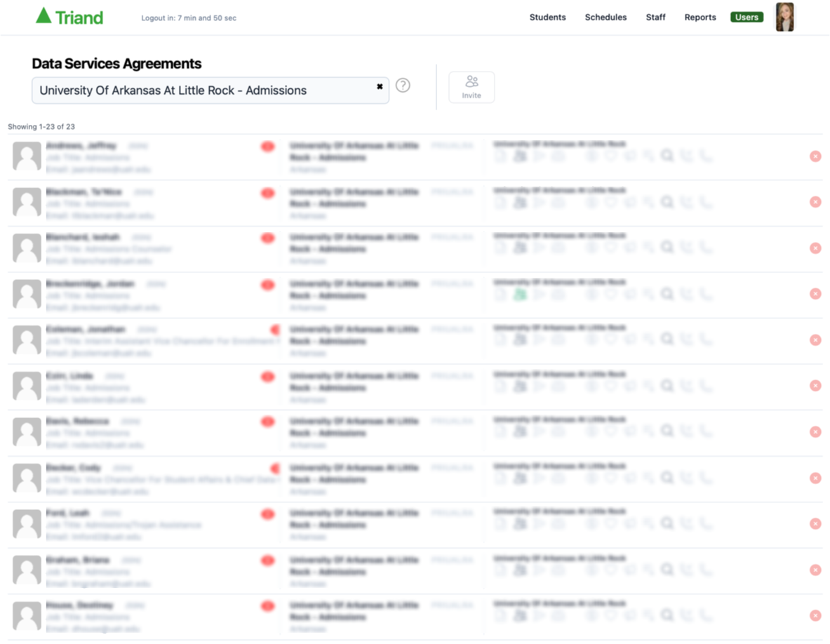Click the red badge beside Blackman, Ta'Nice
830x644 pixels.
pyautogui.click(x=268, y=193)
